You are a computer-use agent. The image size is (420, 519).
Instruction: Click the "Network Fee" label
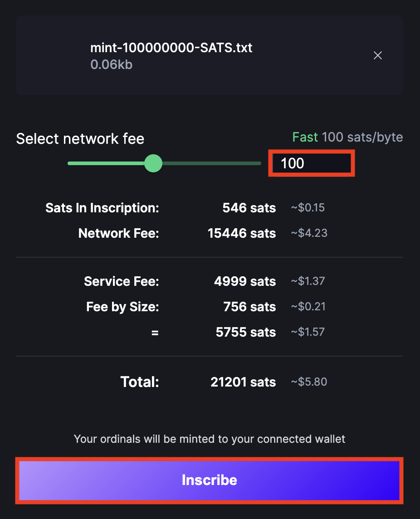tap(118, 233)
